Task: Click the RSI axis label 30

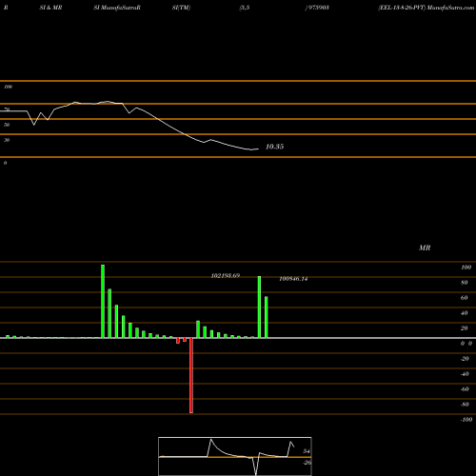Action: pyautogui.click(x=7, y=140)
